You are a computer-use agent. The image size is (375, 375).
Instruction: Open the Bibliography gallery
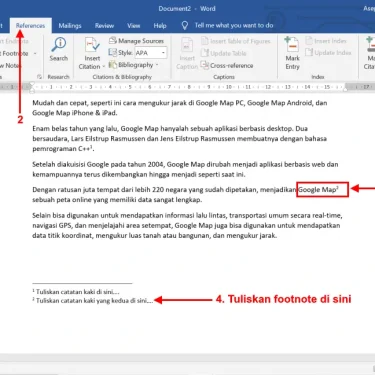(133, 65)
